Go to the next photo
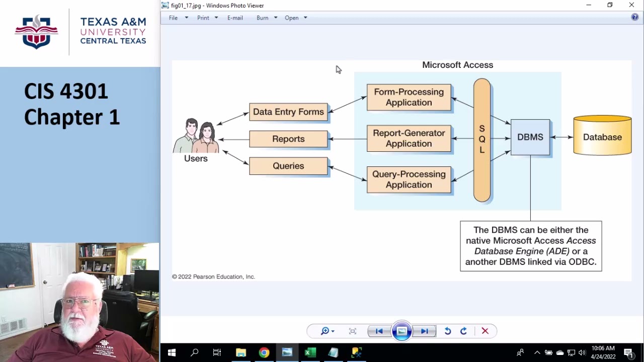This screenshot has width=644, height=362. point(425,331)
